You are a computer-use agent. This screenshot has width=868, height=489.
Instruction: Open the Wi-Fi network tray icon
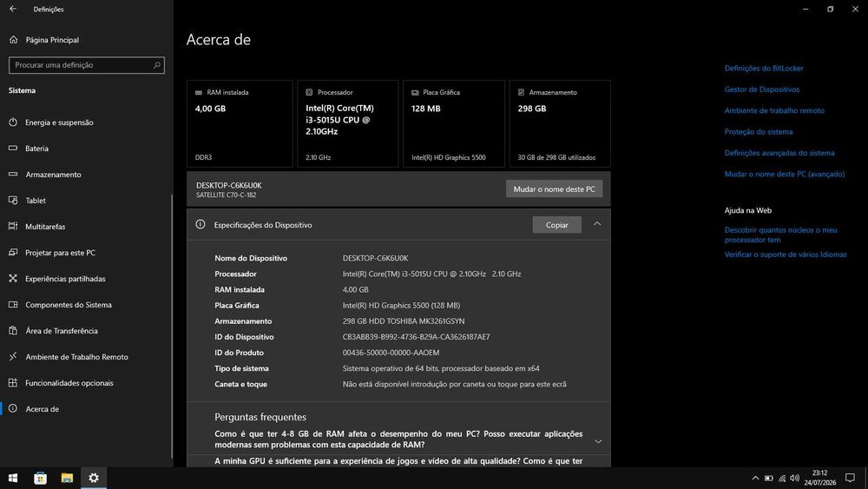pyautogui.click(x=782, y=478)
